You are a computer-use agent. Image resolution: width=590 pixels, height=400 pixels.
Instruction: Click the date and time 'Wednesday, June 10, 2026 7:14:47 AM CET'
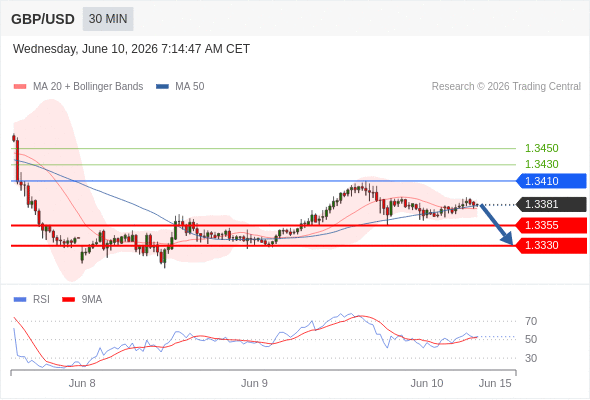(x=131, y=49)
